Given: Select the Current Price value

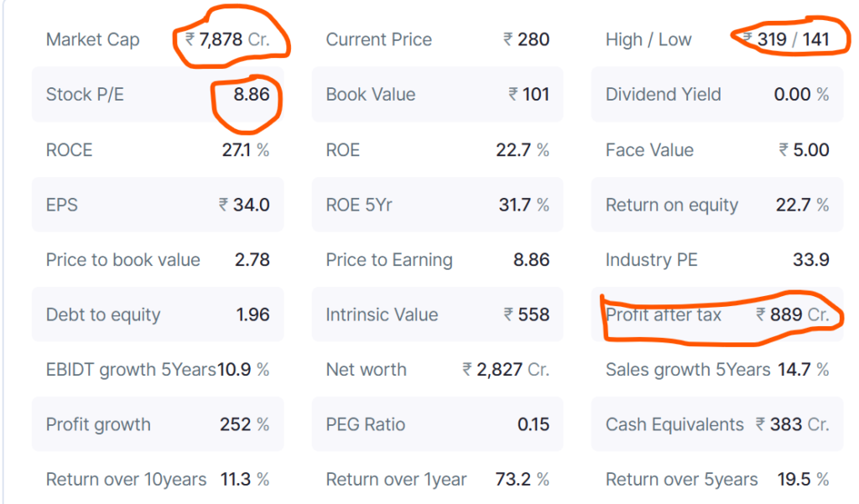Looking at the screenshot, I should (x=527, y=39).
